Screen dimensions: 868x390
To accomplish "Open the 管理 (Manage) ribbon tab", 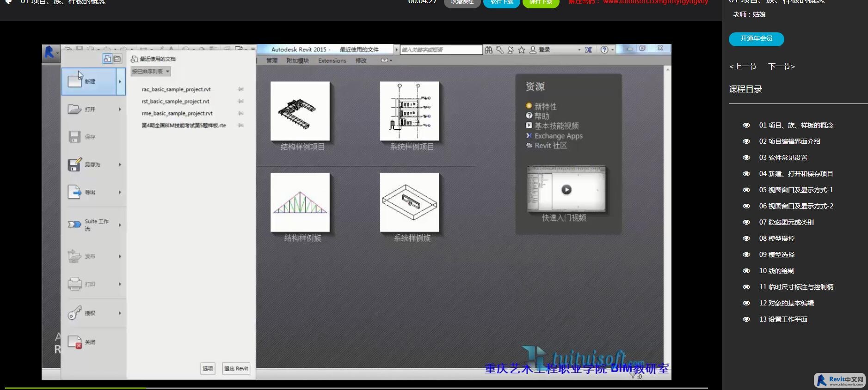I will pos(272,61).
